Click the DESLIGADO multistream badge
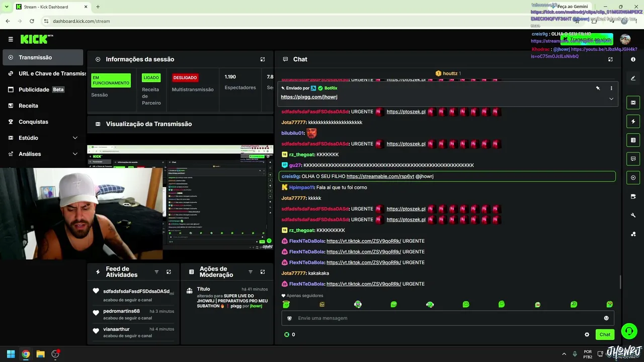The height and width of the screenshot is (362, 644). (x=185, y=78)
